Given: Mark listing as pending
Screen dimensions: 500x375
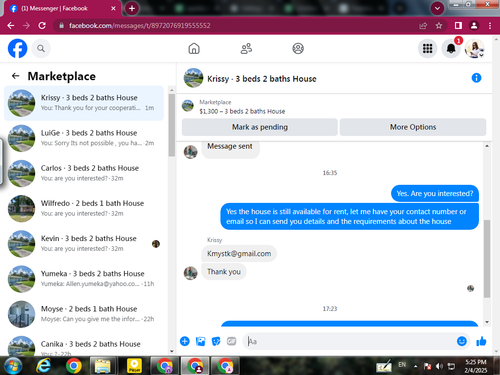Looking at the screenshot, I should click(260, 127).
